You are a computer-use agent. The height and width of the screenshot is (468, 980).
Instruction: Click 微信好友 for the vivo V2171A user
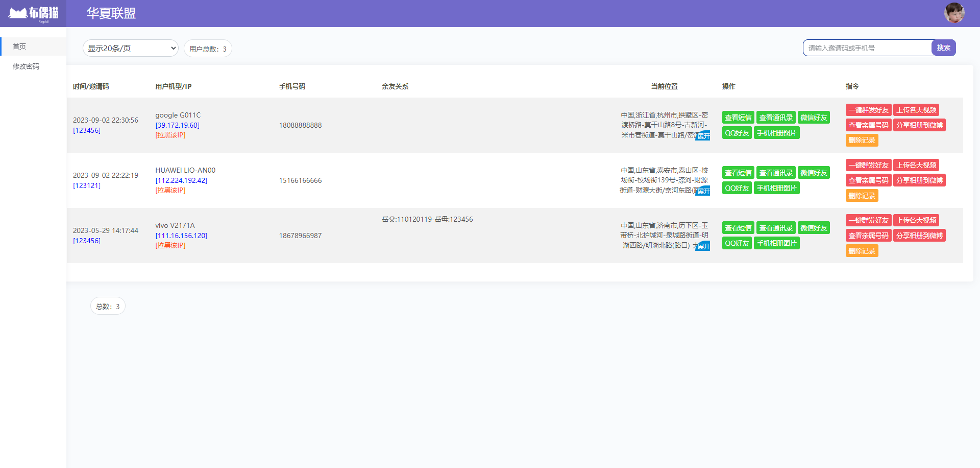pos(814,227)
